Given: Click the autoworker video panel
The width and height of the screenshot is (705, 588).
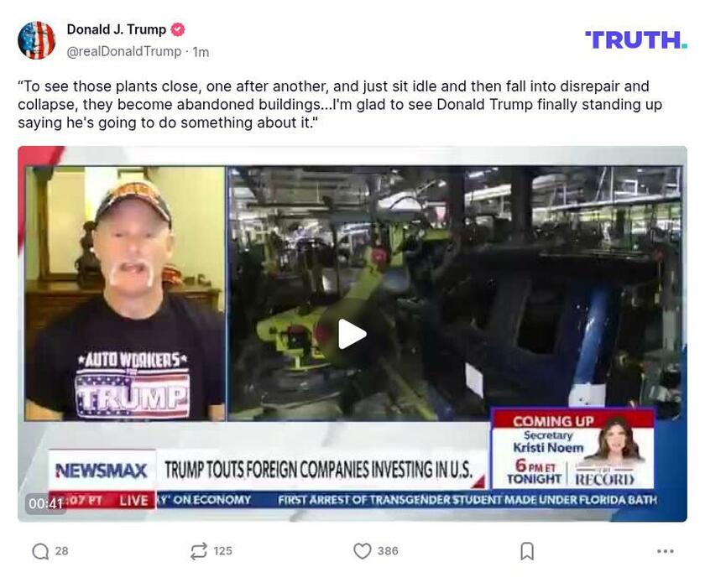Looking at the screenshot, I should coord(125,294).
